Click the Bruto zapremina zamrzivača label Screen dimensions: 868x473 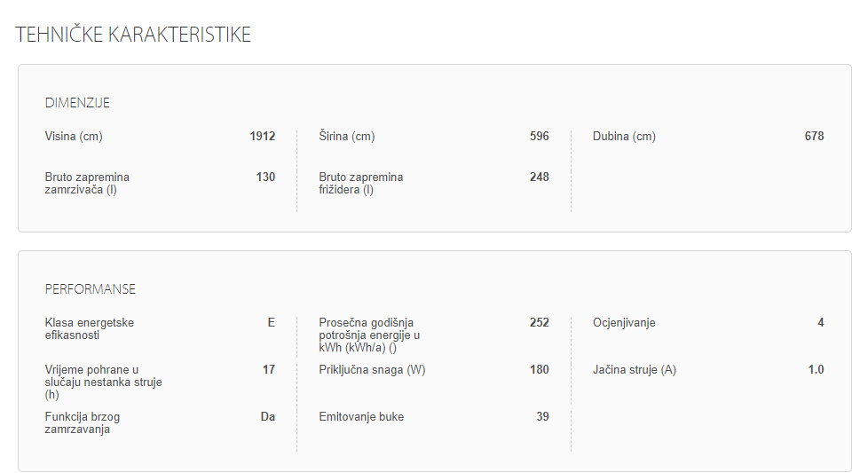87,184
